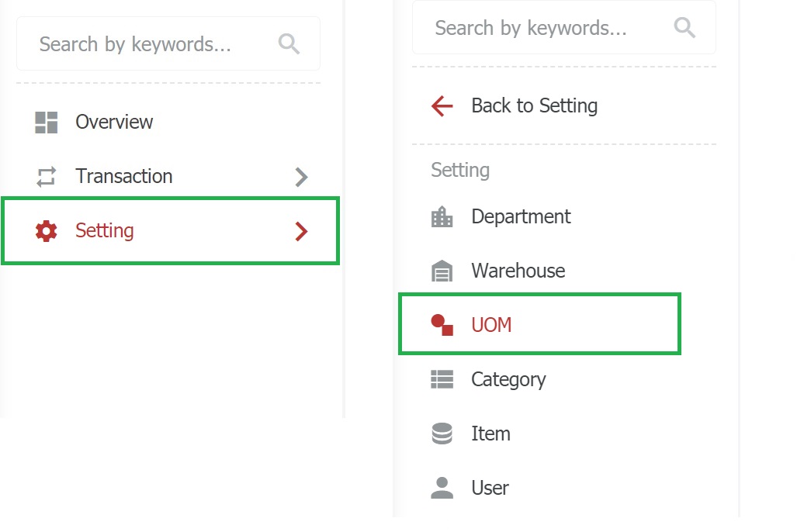This screenshot has height=532, width=804.
Task: Select the Warehouse menu entry
Action: tap(518, 271)
